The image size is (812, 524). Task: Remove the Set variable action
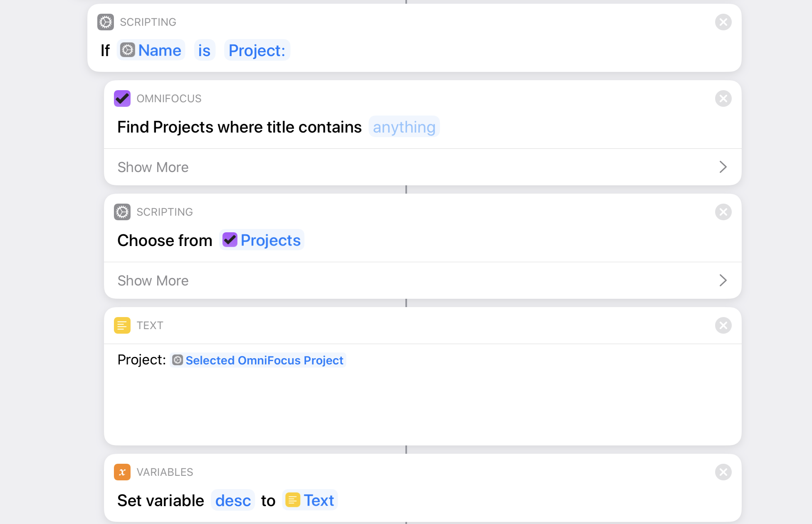coord(723,472)
